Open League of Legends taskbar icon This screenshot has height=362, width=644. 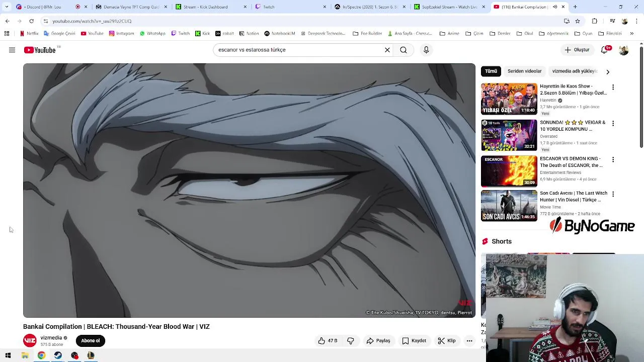(91, 355)
